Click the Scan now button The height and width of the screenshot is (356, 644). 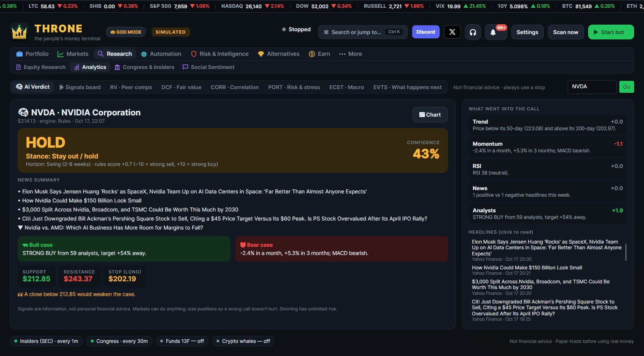[566, 32]
